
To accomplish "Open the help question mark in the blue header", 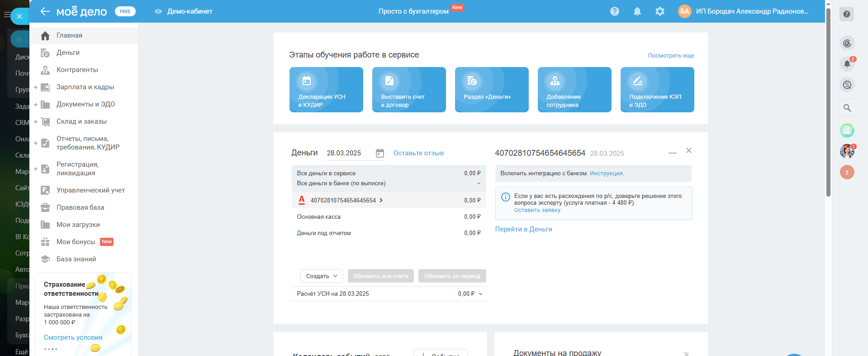I will (614, 11).
